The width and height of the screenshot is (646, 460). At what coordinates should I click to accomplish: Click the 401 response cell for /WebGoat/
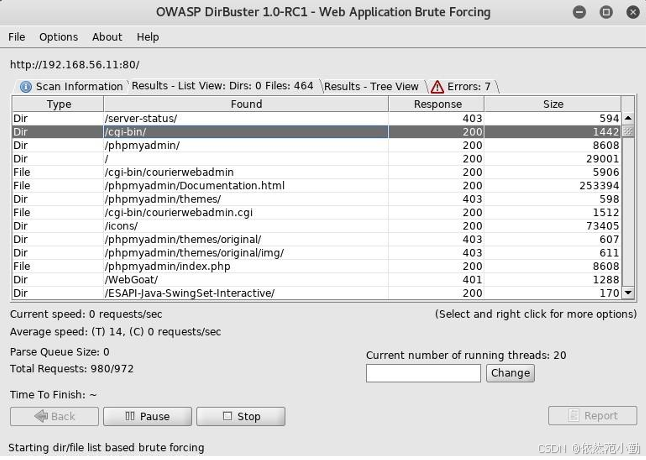(x=437, y=280)
